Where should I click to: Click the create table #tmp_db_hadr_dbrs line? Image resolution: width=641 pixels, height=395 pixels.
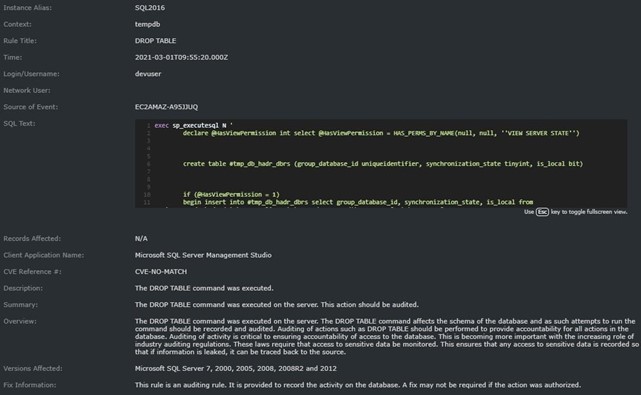[383, 164]
